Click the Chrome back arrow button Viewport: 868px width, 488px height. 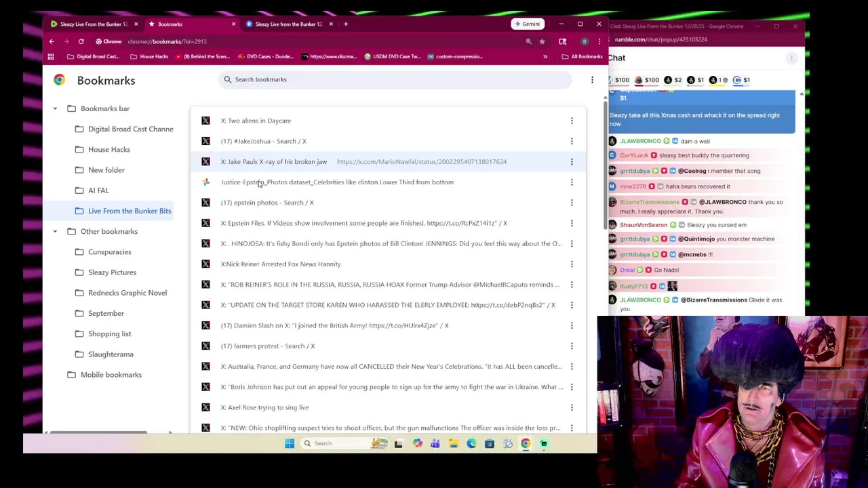coord(52,41)
